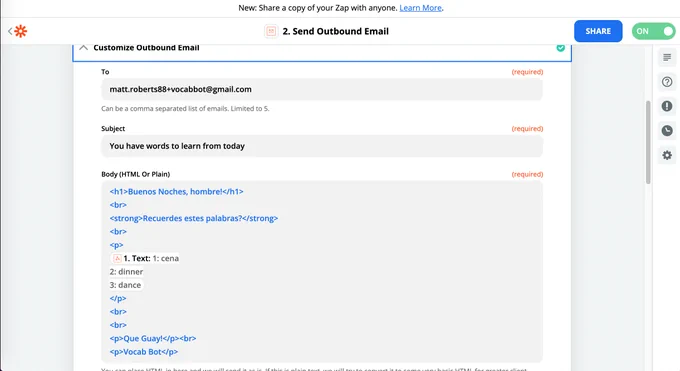Click the Subject field label
This screenshot has height=371, width=680.
[113, 128]
